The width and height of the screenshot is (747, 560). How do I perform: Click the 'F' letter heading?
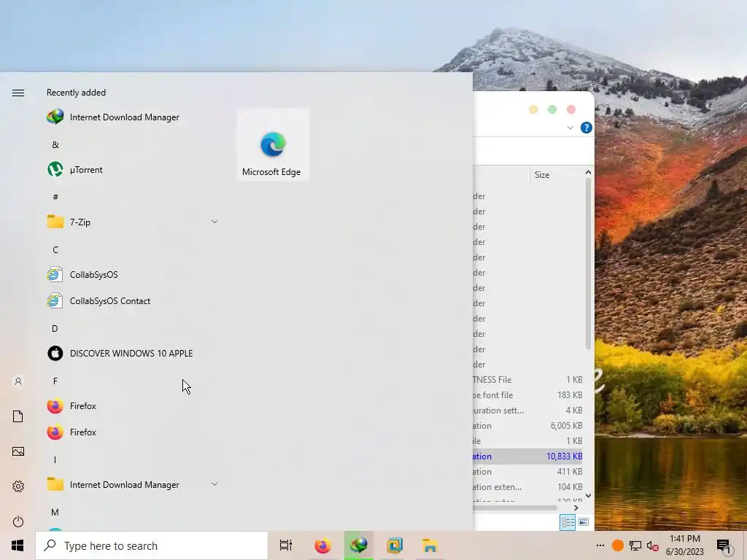(x=55, y=381)
